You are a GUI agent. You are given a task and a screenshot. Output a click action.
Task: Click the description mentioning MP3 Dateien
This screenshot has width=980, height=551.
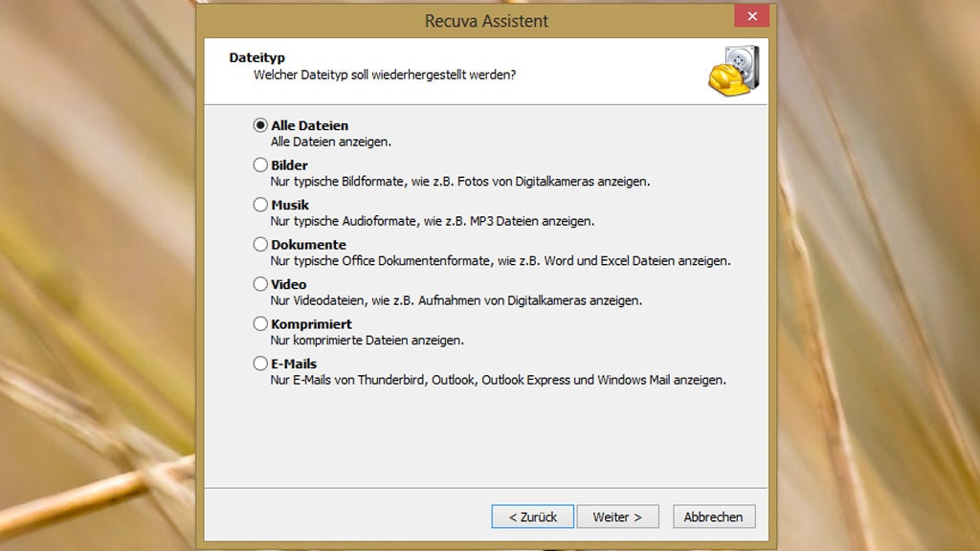click(432, 221)
